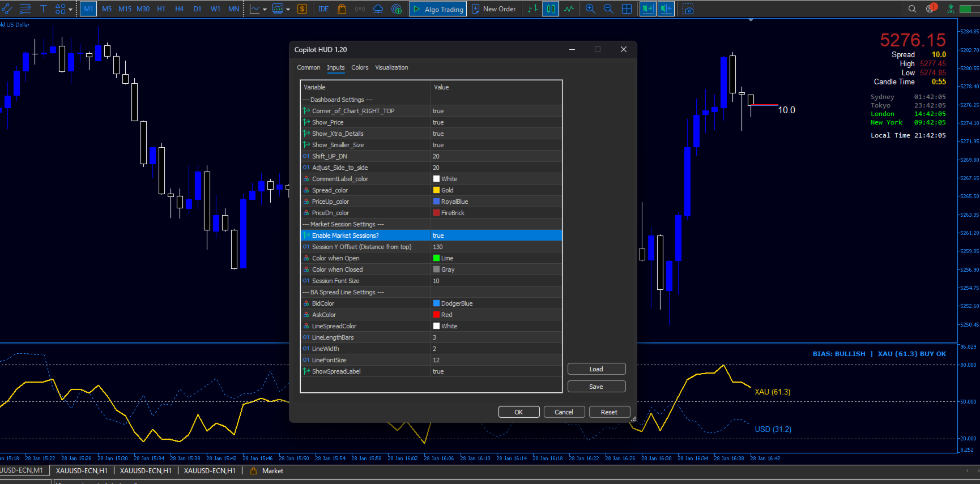Click the add-signal target icon
Image resolution: width=980 pixels, height=484 pixels.
tap(397, 9)
